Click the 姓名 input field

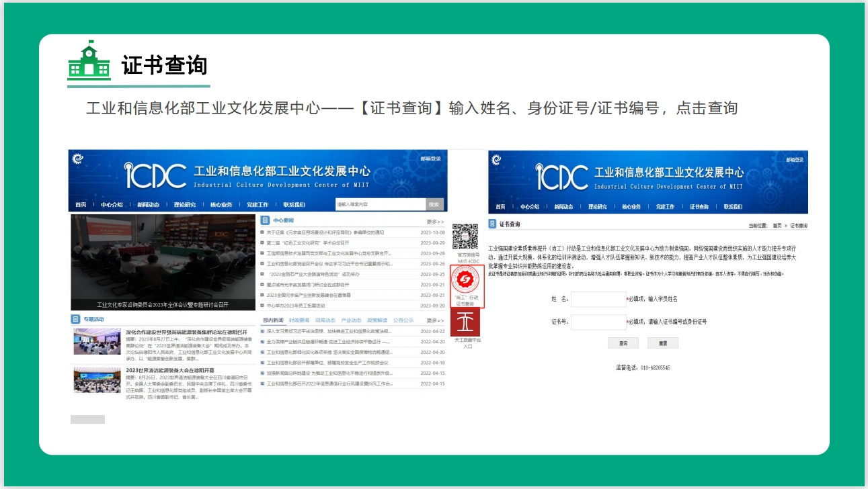click(598, 299)
